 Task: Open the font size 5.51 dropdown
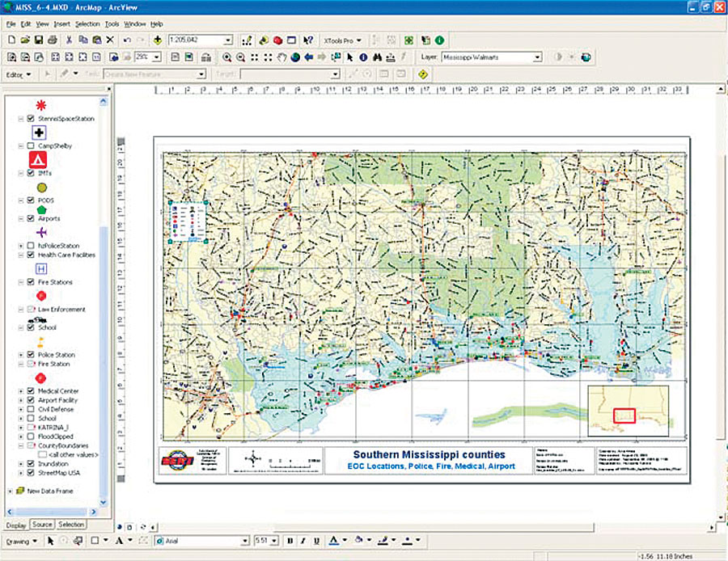point(274,541)
